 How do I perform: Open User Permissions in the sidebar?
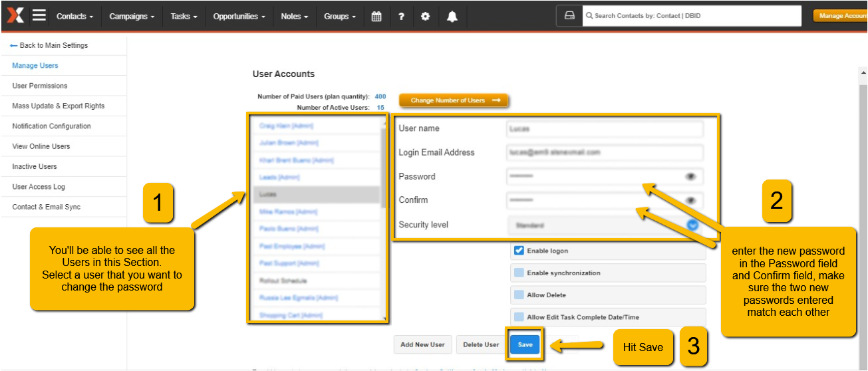(40, 86)
